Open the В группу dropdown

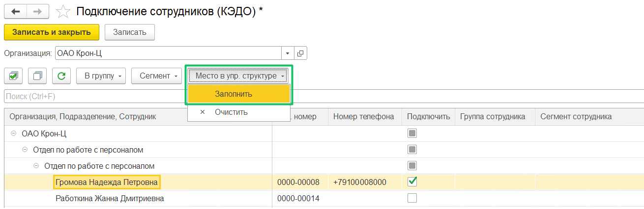[x=101, y=76]
